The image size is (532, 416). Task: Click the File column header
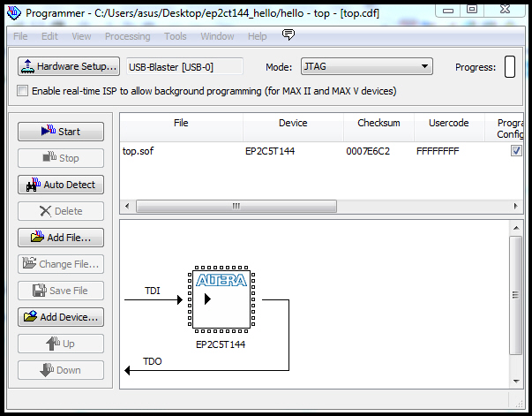coord(181,127)
